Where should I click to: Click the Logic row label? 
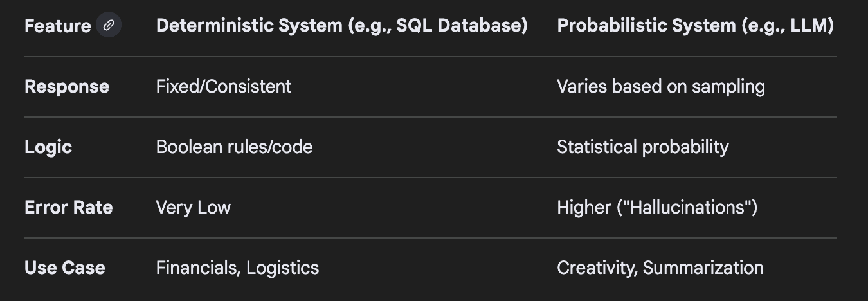pyautogui.click(x=48, y=147)
